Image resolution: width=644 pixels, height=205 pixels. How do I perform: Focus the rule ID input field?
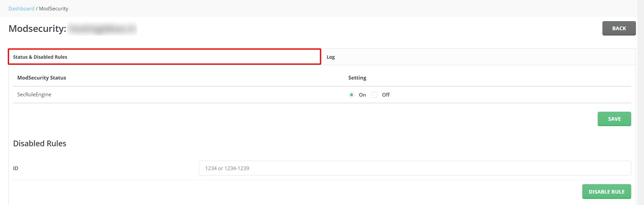414,168
